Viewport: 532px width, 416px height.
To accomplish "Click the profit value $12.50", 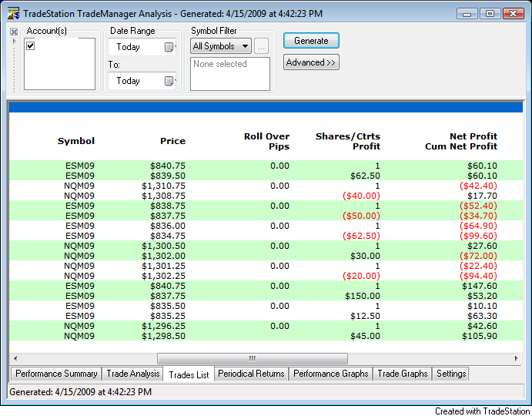I will click(x=365, y=316).
